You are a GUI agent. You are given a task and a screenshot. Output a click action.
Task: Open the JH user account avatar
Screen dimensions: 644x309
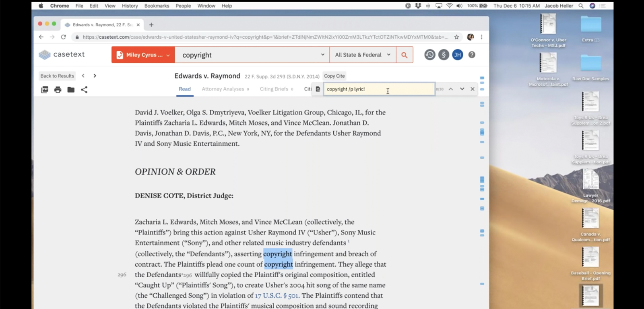(458, 55)
